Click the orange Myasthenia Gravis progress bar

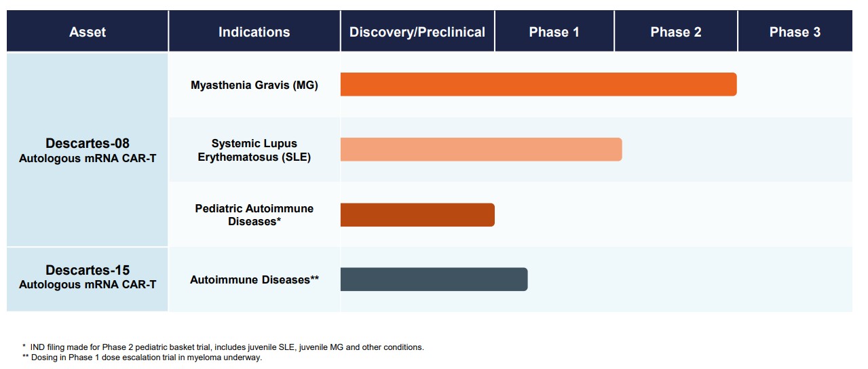click(x=538, y=84)
